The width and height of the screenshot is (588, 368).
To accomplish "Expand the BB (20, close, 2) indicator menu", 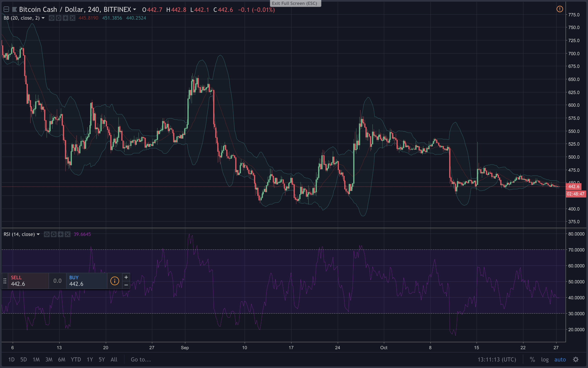I will point(43,18).
